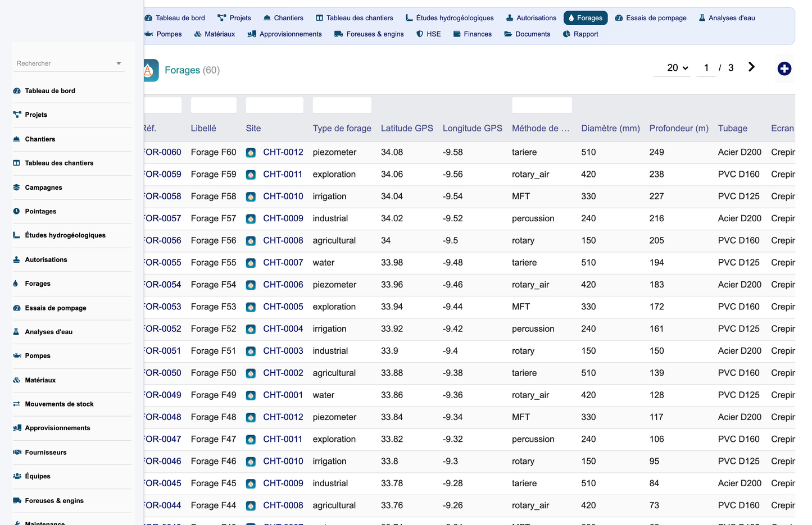Switch to Chantiers top tab
Viewport: 812px width, 525px height.
click(283, 18)
